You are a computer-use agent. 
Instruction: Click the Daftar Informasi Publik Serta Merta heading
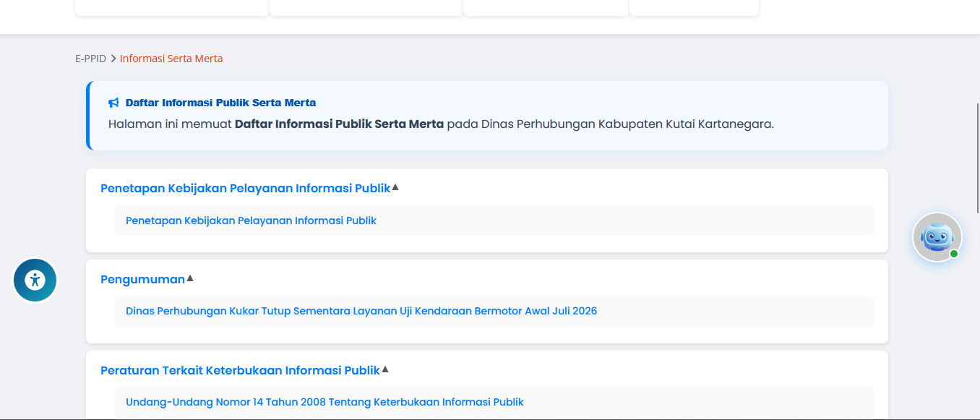tap(220, 103)
